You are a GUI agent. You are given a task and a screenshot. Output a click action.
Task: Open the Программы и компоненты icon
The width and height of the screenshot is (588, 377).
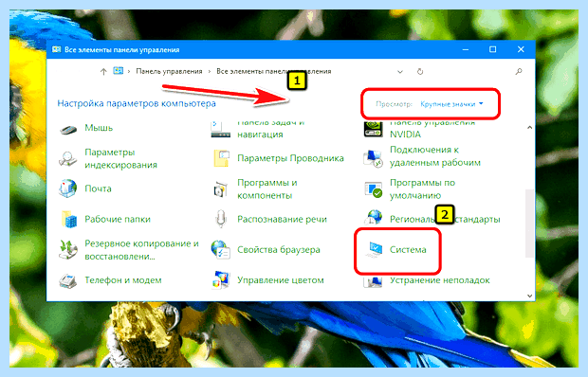pyautogui.click(x=220, y=189)
